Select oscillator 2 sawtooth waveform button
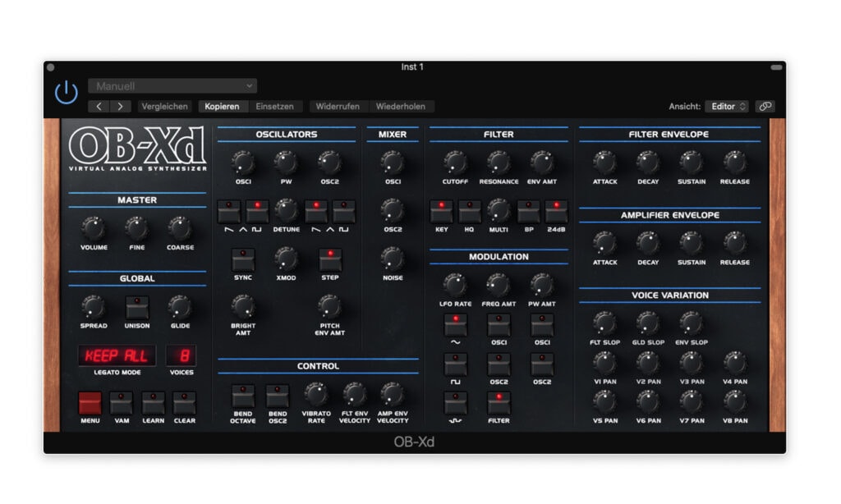Screen dimensions: 841x504 pos(316,212)
